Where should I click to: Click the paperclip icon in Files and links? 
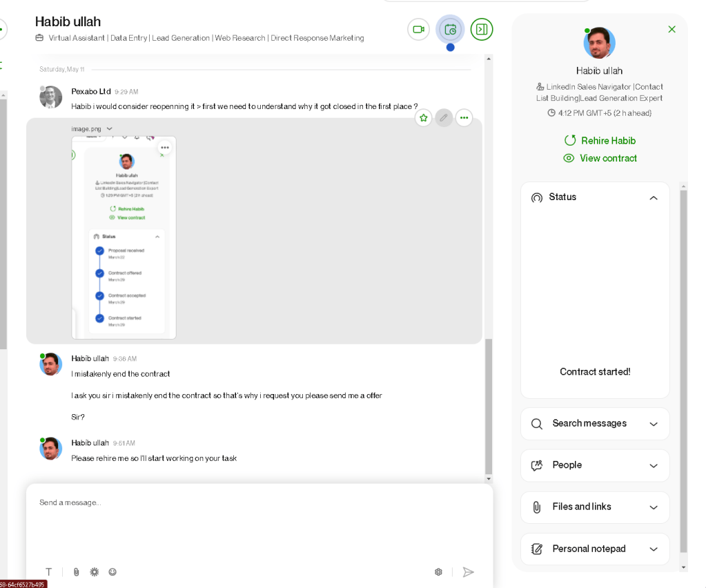[537, 507]
